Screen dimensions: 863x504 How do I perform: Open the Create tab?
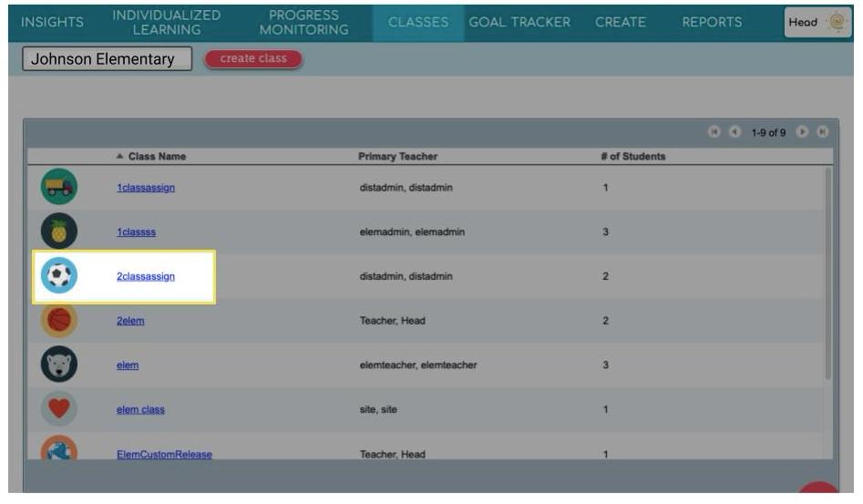[x=621, y=22]
